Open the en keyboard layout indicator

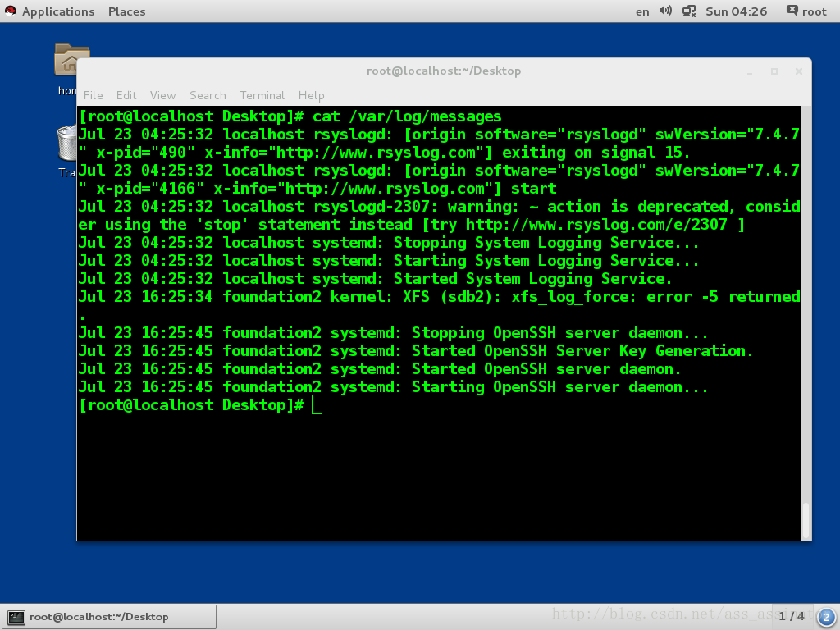pos(642,11)
